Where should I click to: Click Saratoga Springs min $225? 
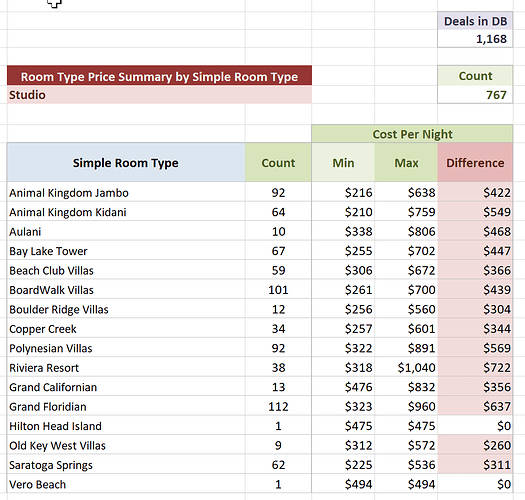point(343,465)
